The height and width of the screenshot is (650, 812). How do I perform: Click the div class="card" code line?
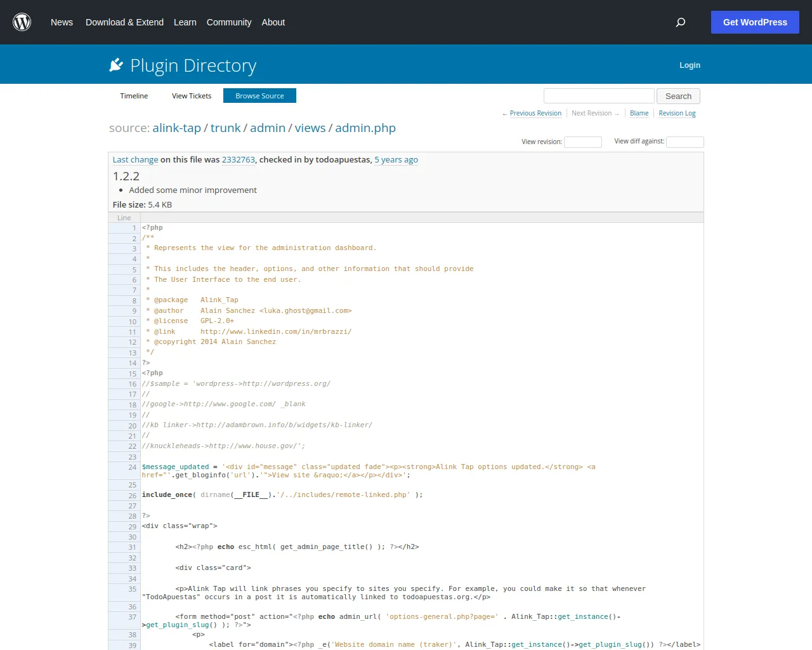click(213, 568)
